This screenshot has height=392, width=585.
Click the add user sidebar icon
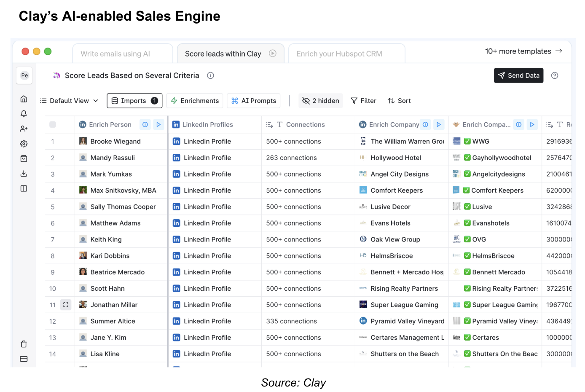24,129
